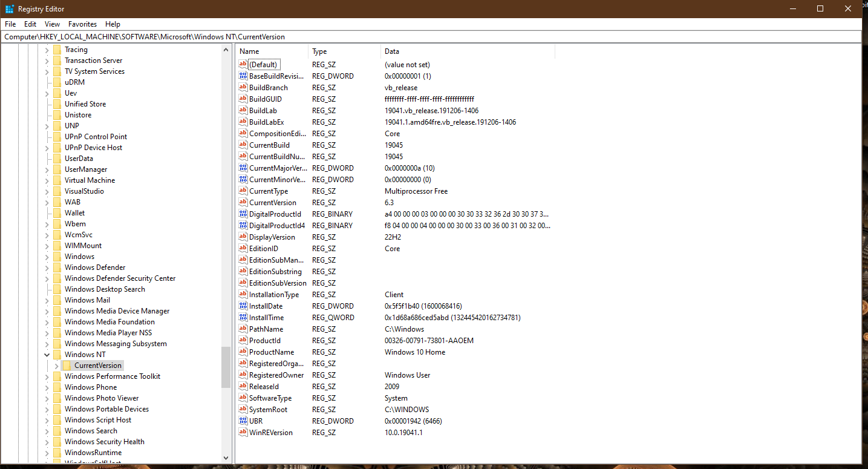The image size is (868, 469).
Task: Click the DigitalProductId binary value icon
Action: (243, 214)
